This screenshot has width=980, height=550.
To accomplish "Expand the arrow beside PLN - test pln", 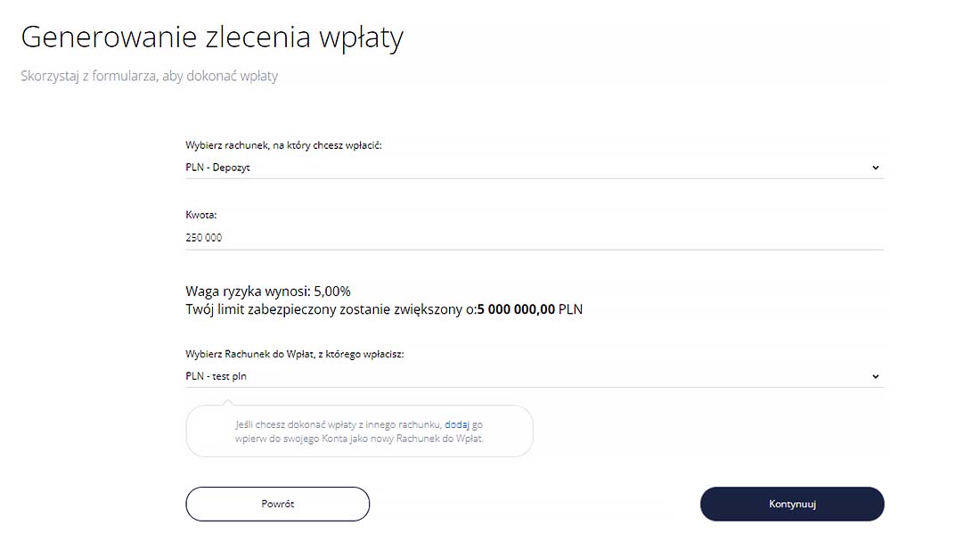I will (875, 376).
